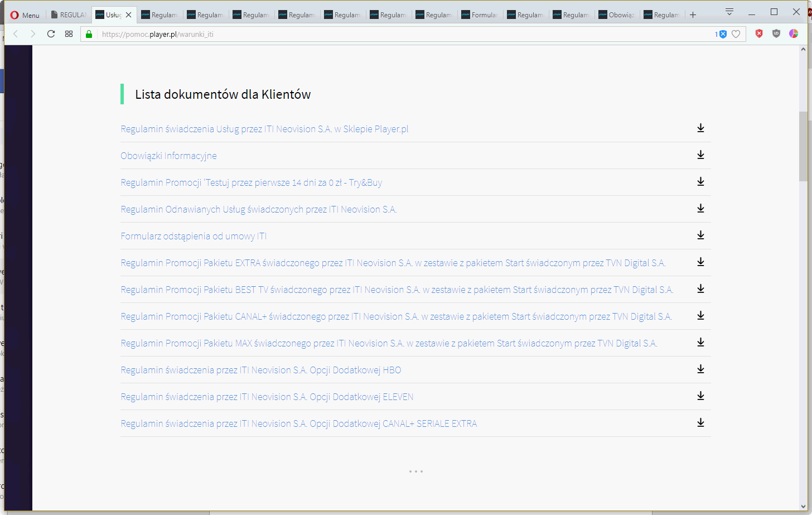Open the tab menu icon
Screen dimensions: 812x515
point(729,12)
